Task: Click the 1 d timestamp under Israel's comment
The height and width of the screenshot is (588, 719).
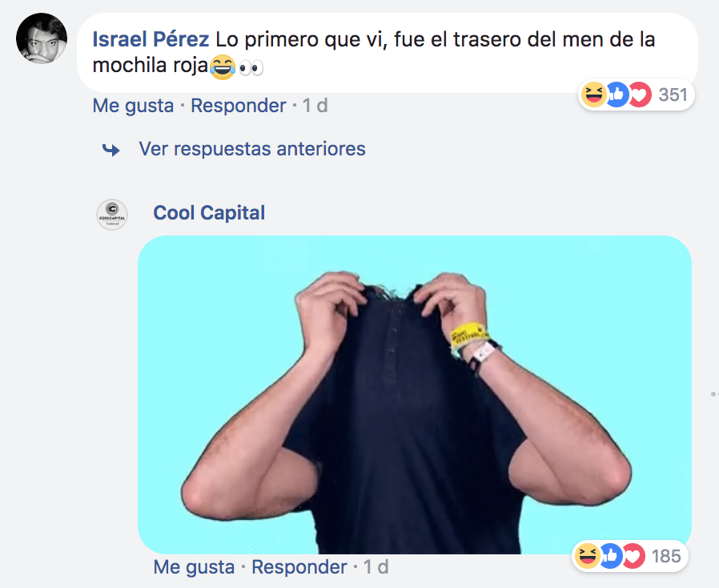Action: coord(315,106)
